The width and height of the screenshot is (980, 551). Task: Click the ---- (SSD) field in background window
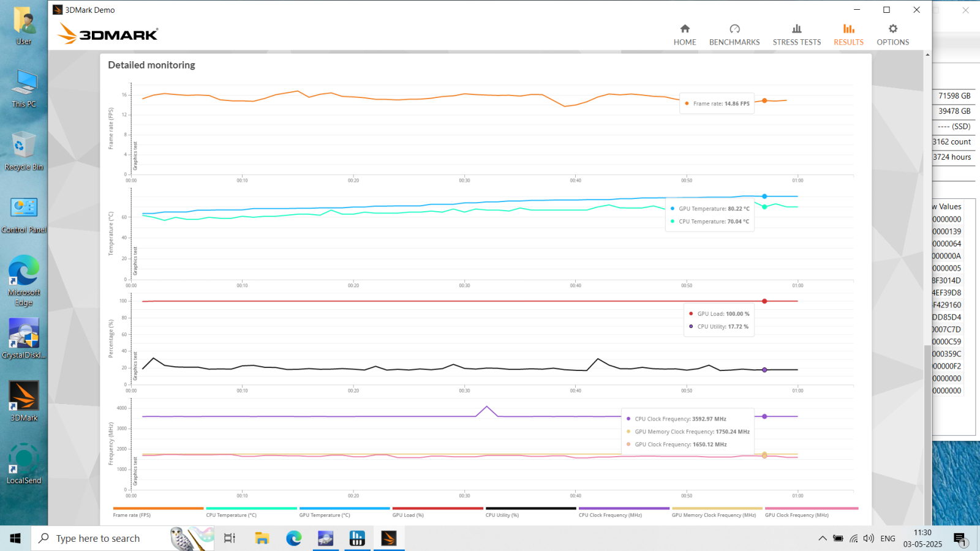[954, 126]
